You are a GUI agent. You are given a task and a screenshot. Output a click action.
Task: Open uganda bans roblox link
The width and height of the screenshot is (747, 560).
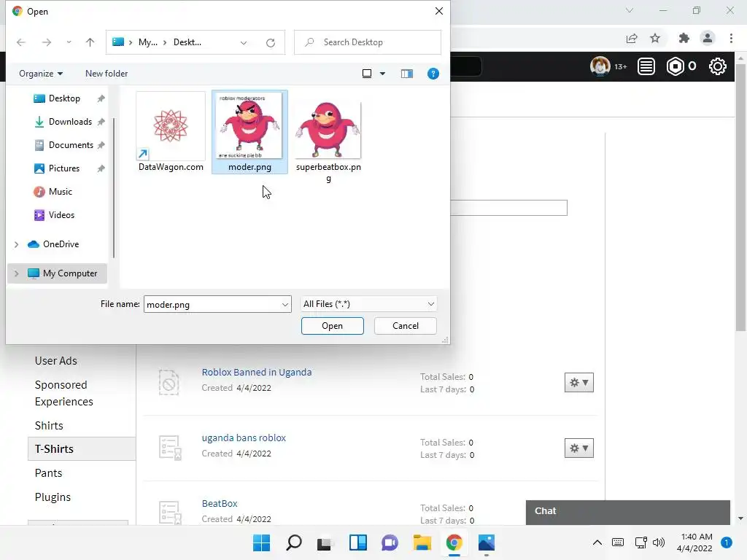click(244, 438)
